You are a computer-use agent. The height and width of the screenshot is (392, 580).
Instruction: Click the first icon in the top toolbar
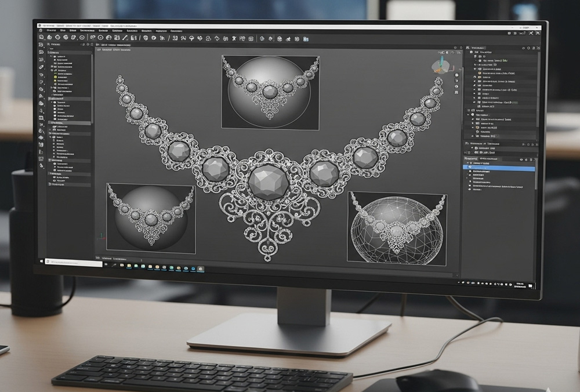pos(41,38)
